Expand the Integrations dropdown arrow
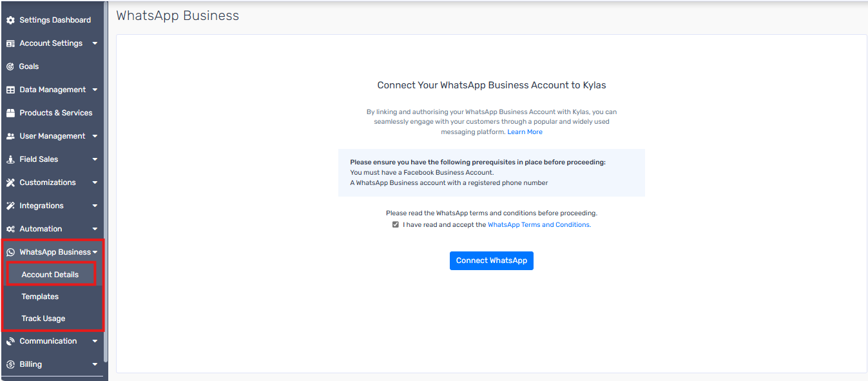 tap(95, 206)
